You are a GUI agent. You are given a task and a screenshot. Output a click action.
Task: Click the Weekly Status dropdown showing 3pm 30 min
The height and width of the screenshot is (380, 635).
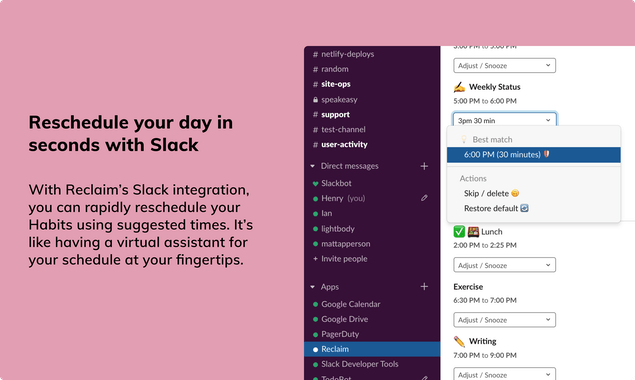tap(504, 120)
